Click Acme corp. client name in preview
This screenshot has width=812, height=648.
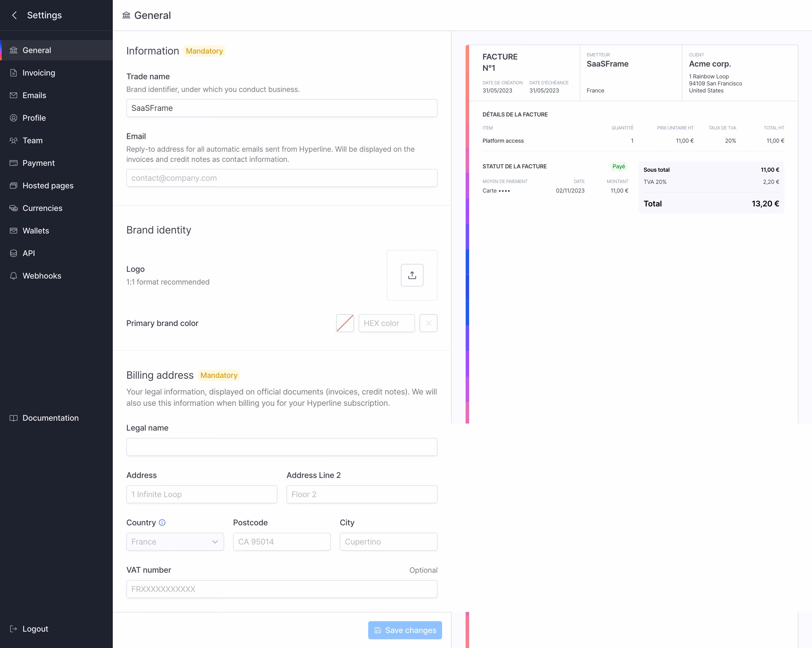tap(710, 64)
